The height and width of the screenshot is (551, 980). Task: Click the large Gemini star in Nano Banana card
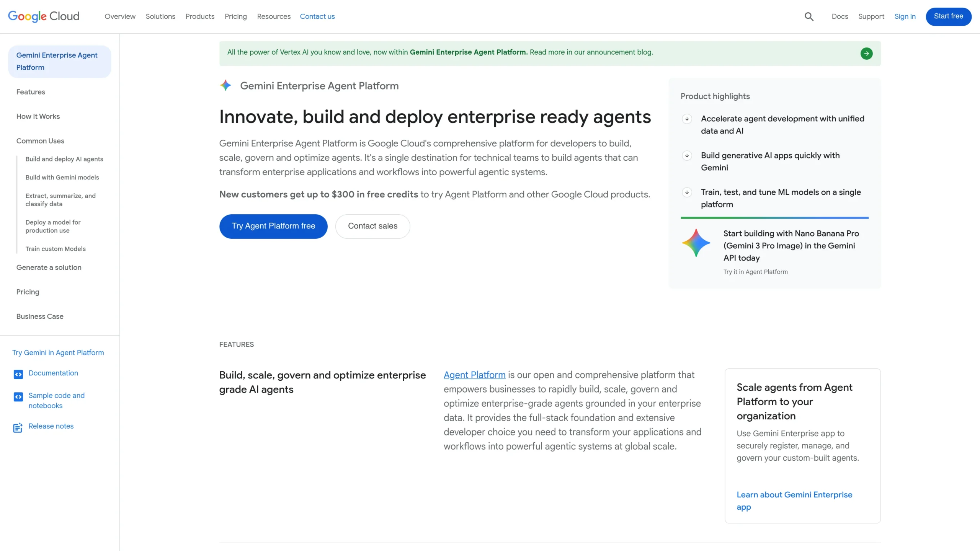pos(696,243)
